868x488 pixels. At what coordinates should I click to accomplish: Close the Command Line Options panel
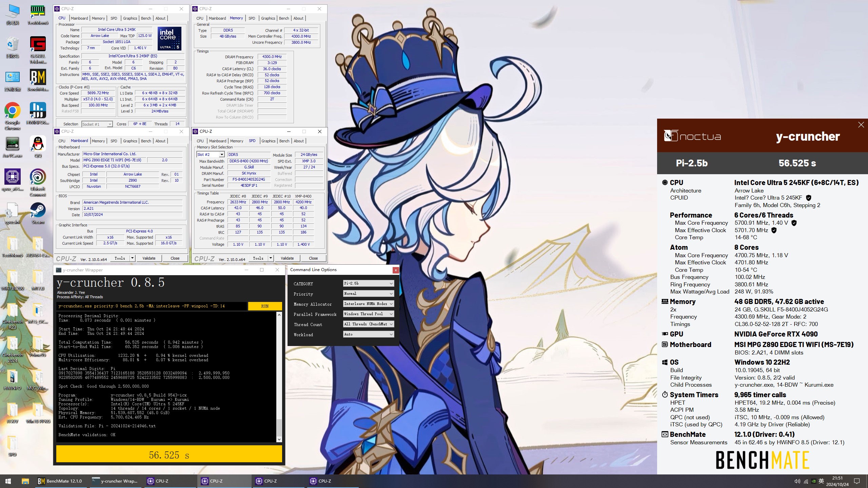point(395,270)
